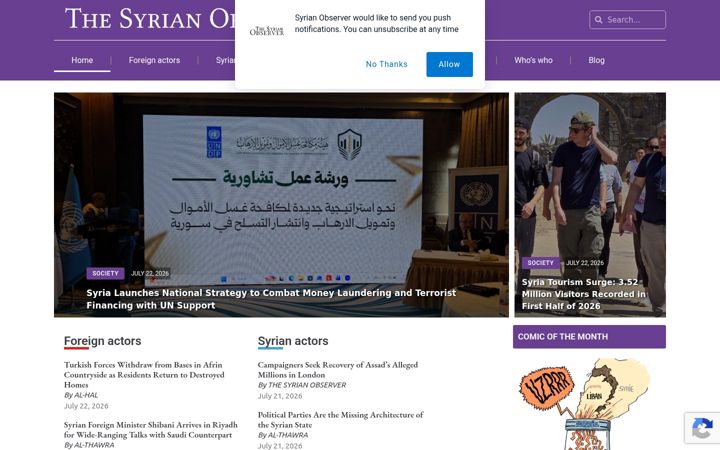
Task: Click the SOCIETY tag on tourism story
Action: 540,263
